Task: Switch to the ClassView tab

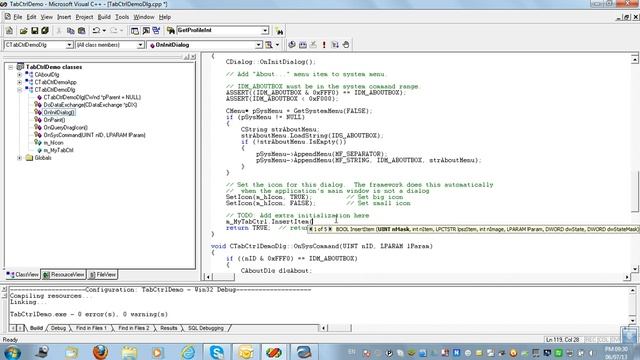Action: click(22, 275)
